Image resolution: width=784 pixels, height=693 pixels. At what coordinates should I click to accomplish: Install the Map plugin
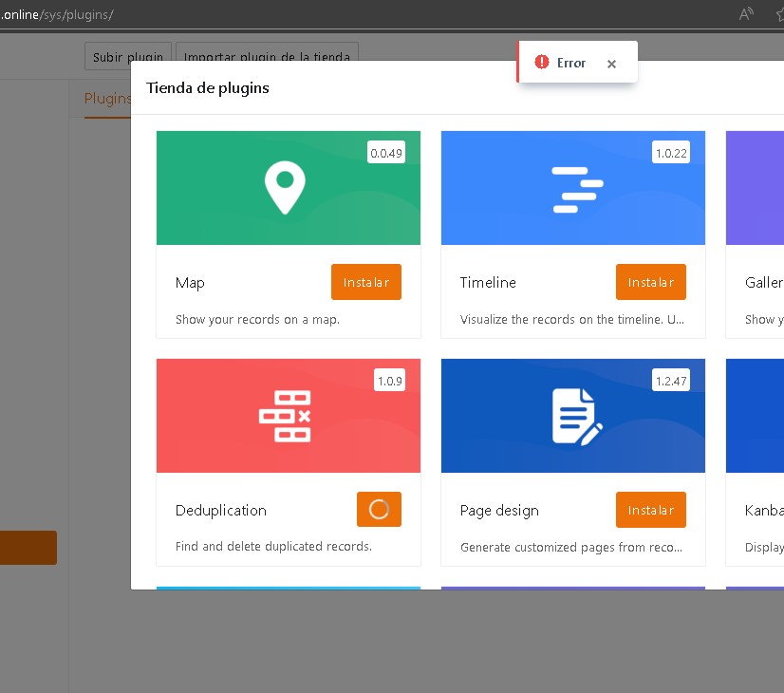[365, 282]
